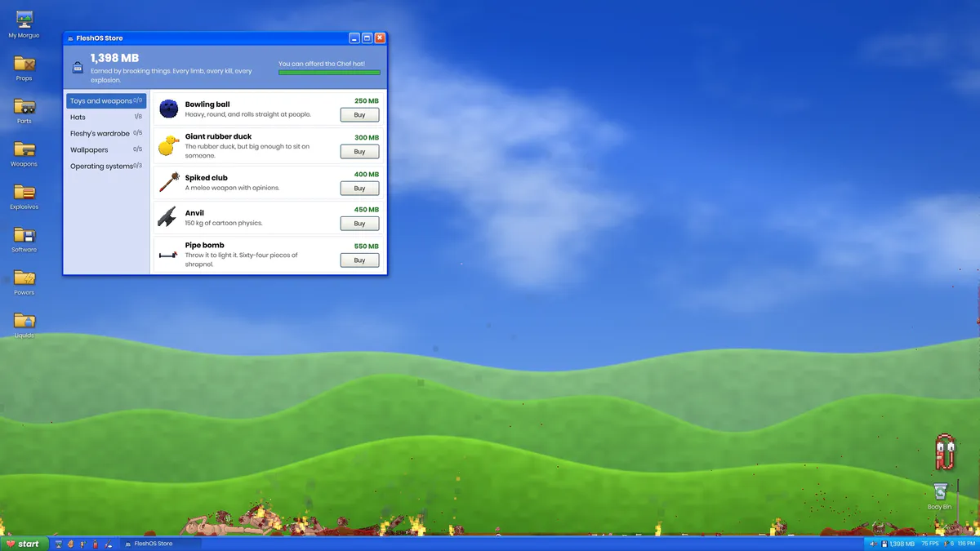Click the 1,398 MB balance in the store header
Image resolution: width=980 pixels, height=551 pixels.
tap(114, 59)
